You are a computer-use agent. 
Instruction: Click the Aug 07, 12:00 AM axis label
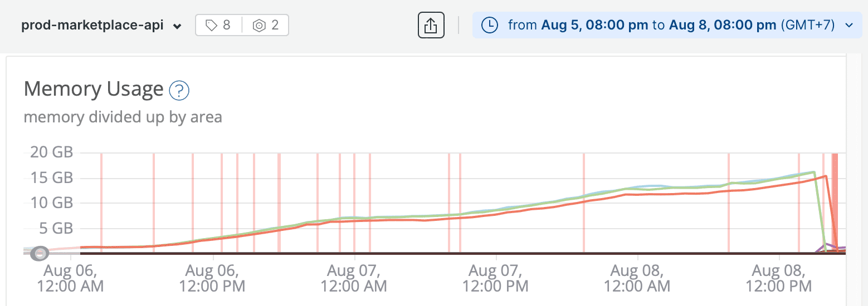pos(354,279)
